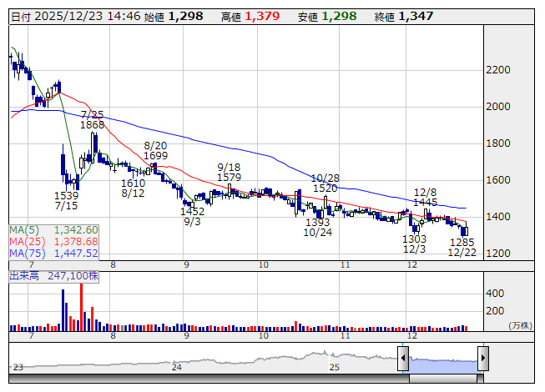545x392 pixels.
Task: Click year 24 marker in navigator timeline
Action: (x=176, y=366)
